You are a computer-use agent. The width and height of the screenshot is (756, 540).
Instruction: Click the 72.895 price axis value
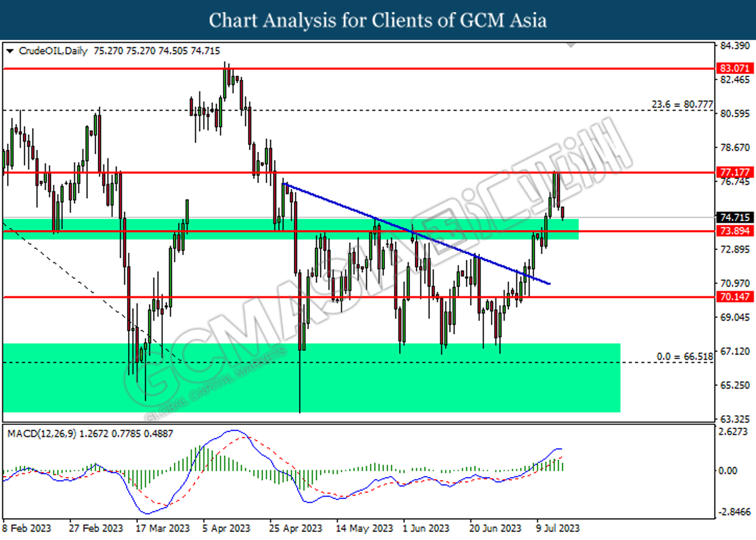click(735, 250)
